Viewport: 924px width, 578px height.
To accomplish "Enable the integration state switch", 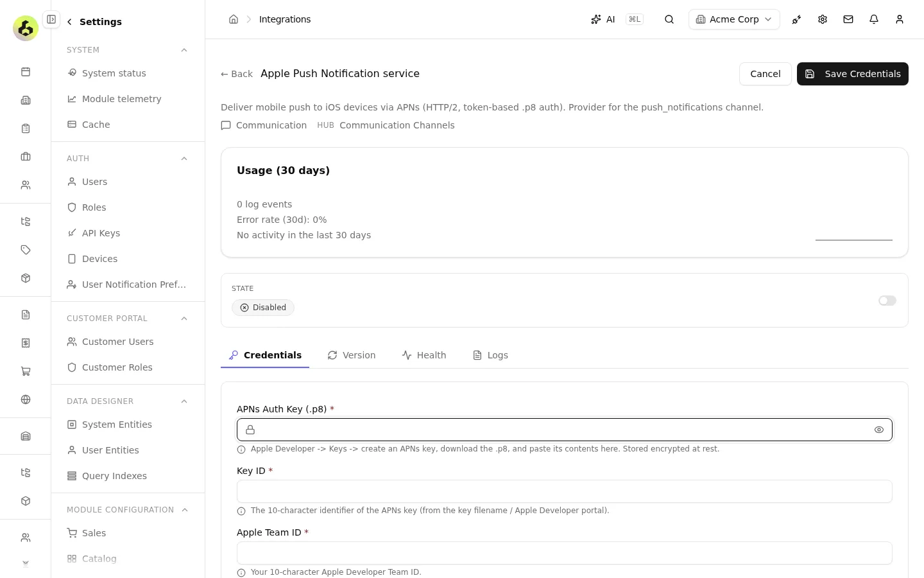I will click(x=887, y=301).
